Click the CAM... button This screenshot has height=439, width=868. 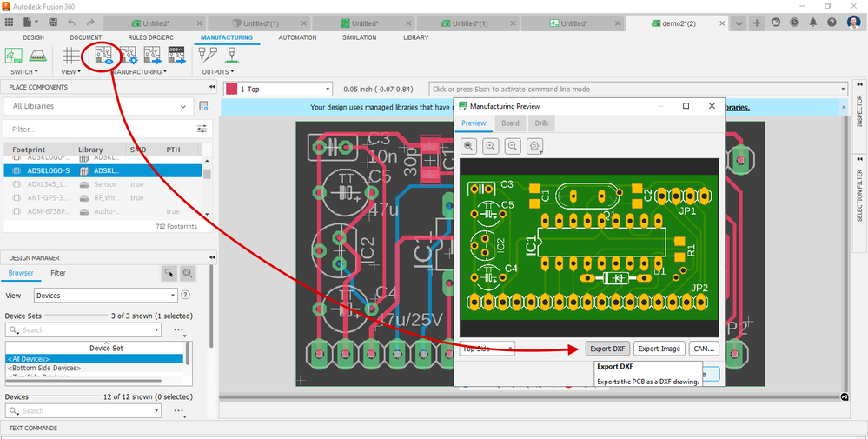704,349
